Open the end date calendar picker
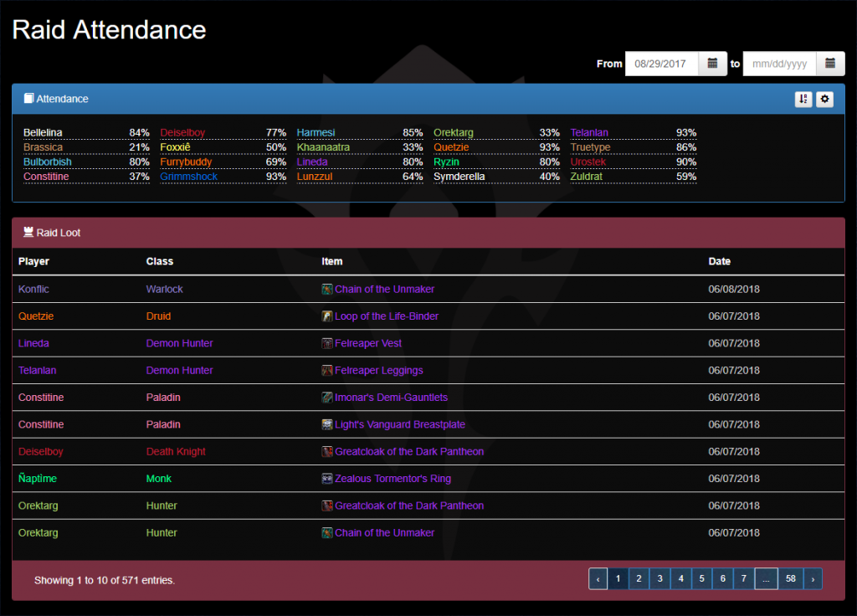This screenshot has width=857, height=616. [x=830, y=63]
